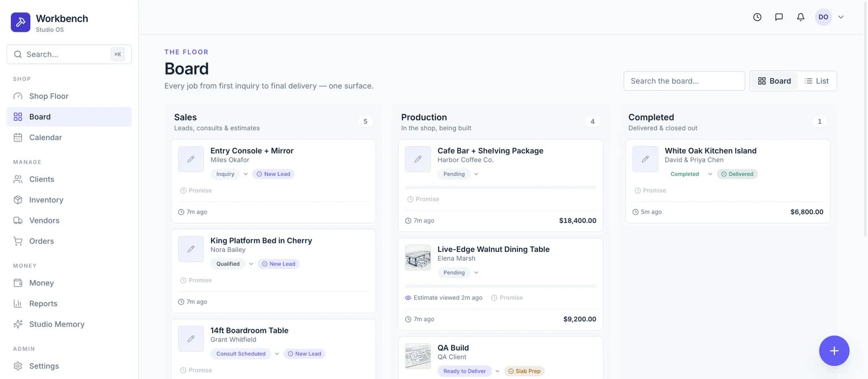
Task: Click 14ft Boardroom Table pencil thumbnail
Action: pyautogui.click(x=191, y=339)
